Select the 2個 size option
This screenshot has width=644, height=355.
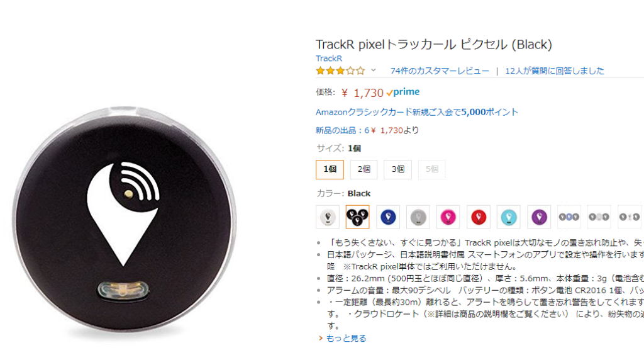[x=364, y=169]
